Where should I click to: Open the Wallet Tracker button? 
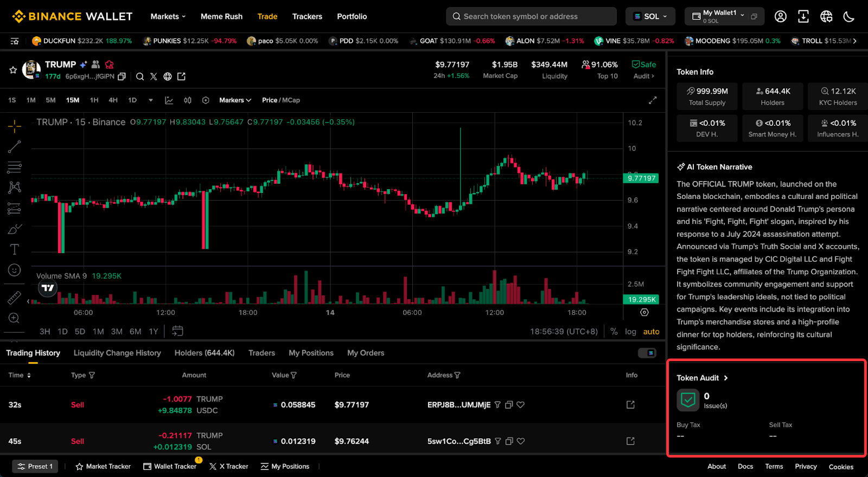point(170,466)
